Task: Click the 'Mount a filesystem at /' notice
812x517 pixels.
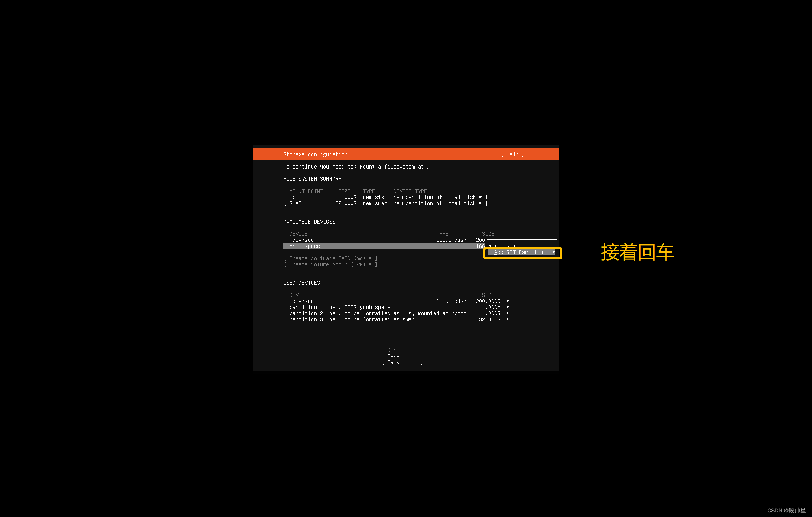Action: (395, 167)
